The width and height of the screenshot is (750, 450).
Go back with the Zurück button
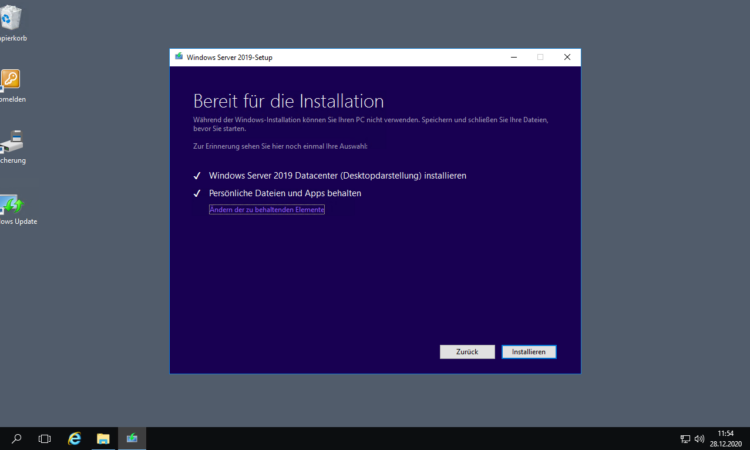click(467, 351)
